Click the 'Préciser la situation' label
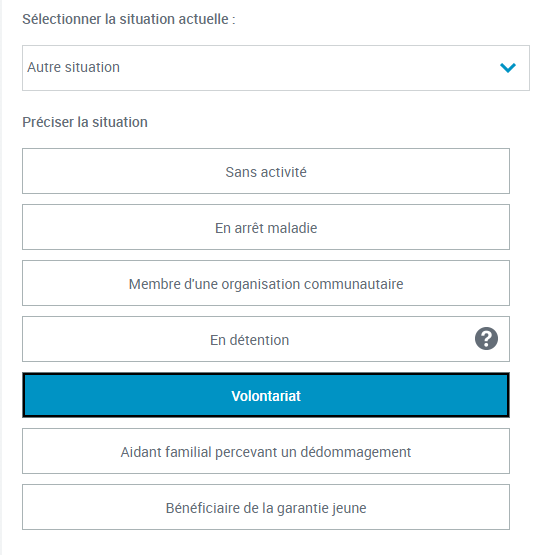This screenshot has height=555, width=540. 85,122
